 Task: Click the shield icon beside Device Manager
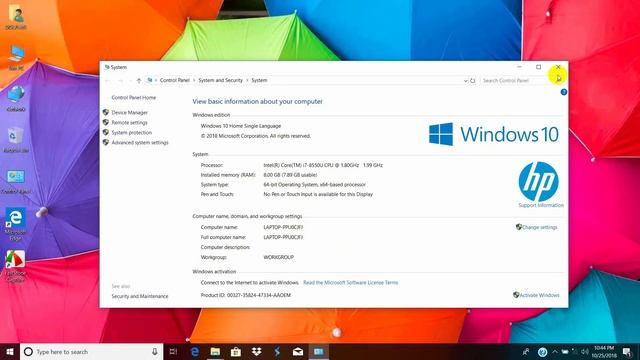[106, 112]
